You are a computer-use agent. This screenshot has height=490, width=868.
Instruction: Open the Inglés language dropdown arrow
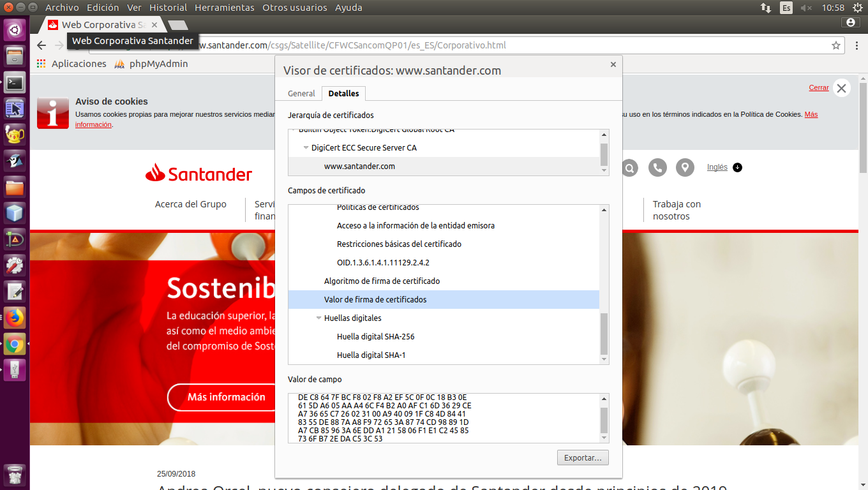(x=738, y=167)
